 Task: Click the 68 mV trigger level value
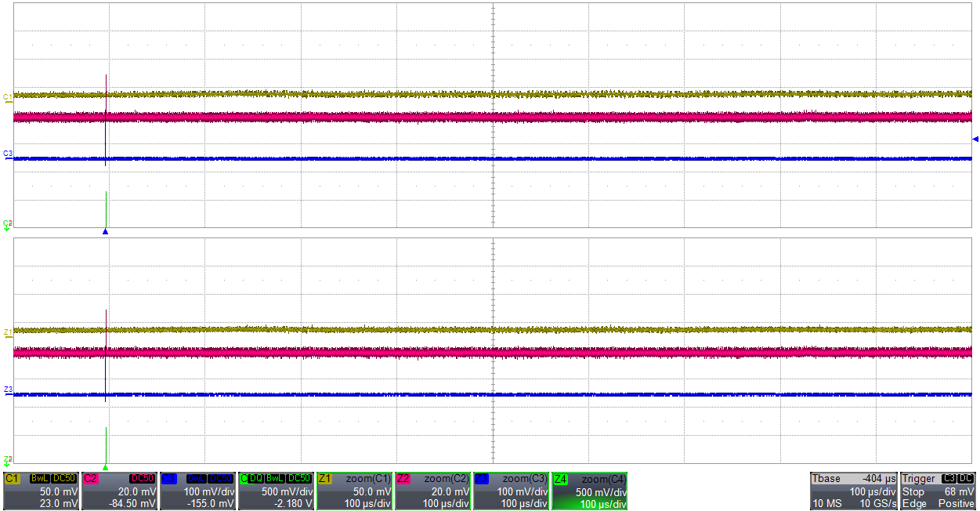(959, 491)
